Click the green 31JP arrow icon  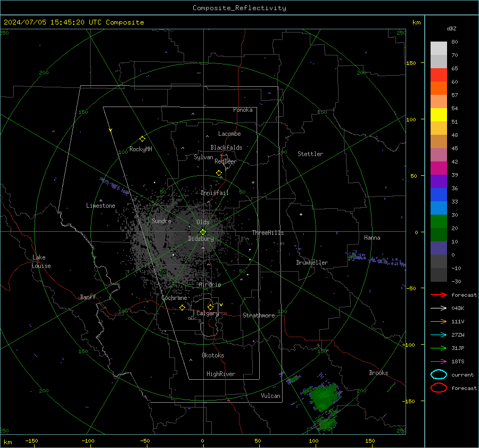tap(439, 348)
